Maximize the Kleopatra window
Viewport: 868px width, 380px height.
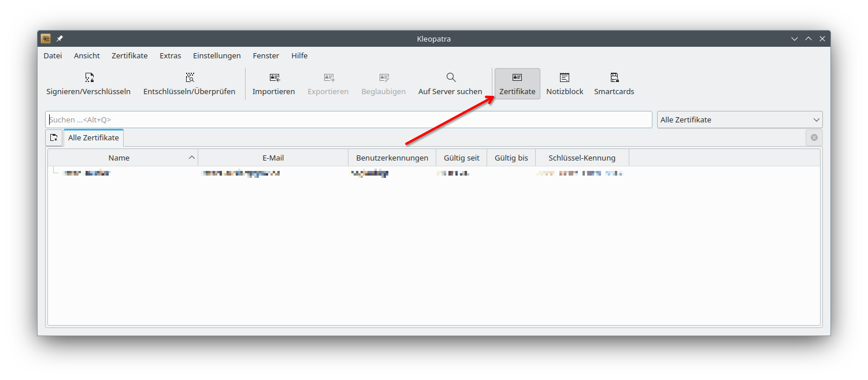pyautogui.click(x=808, y=39)
